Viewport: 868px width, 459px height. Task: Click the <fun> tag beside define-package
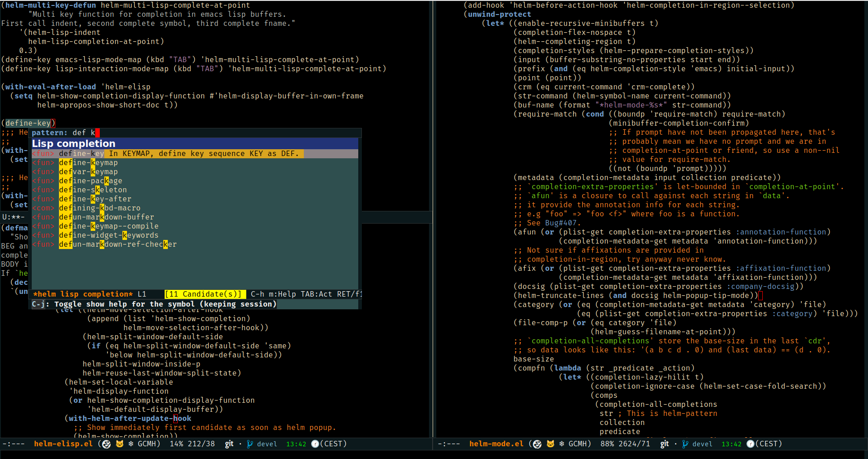(43, 181)
